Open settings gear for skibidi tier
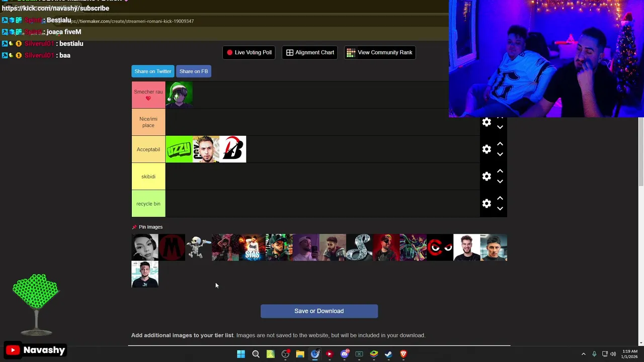 click(x=487, y=176)
